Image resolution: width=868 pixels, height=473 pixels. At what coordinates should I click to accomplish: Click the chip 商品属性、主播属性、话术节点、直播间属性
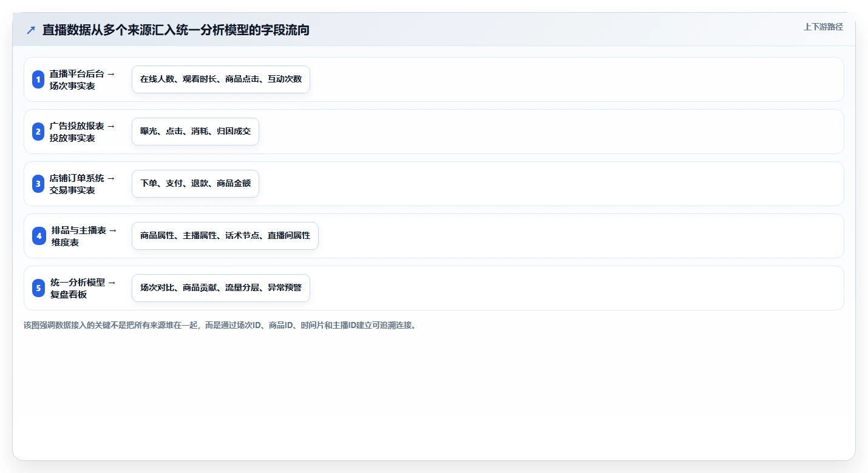click(225, 236)
